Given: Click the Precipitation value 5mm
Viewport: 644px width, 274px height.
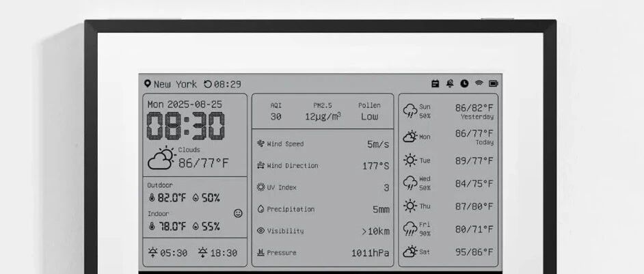Looking at the screenshot, I should coord(381,210).
